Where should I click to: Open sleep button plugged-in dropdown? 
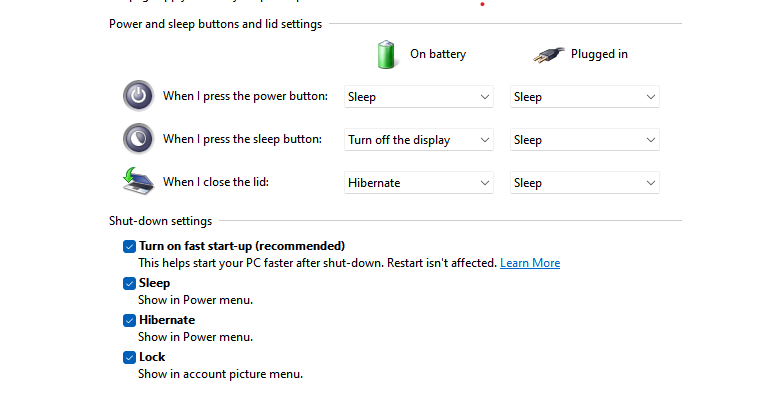point(584,140)
